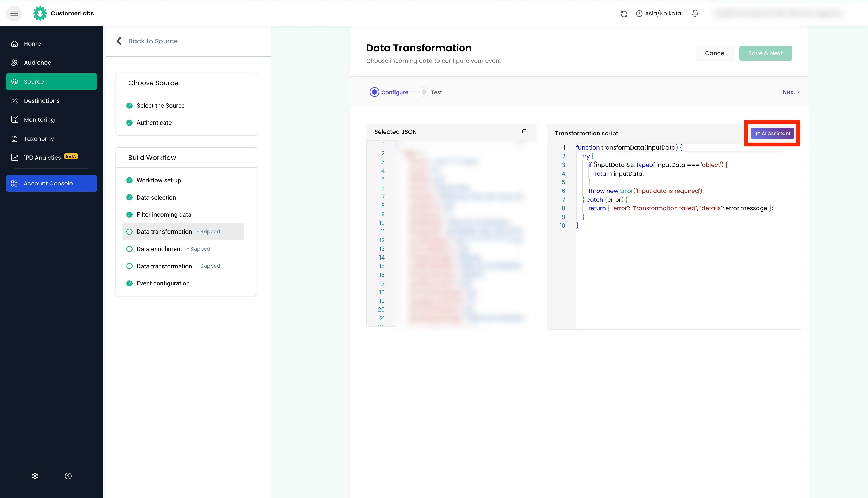
Task: Click the Account Console grid icon
Action: pyautogui.click(x=14, y=183)
